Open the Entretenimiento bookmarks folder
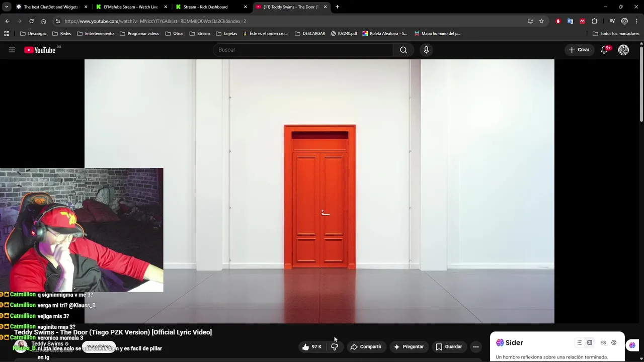The height and width of the screenshot is (362, 644). pyautogui.click(x=95, y=34)
